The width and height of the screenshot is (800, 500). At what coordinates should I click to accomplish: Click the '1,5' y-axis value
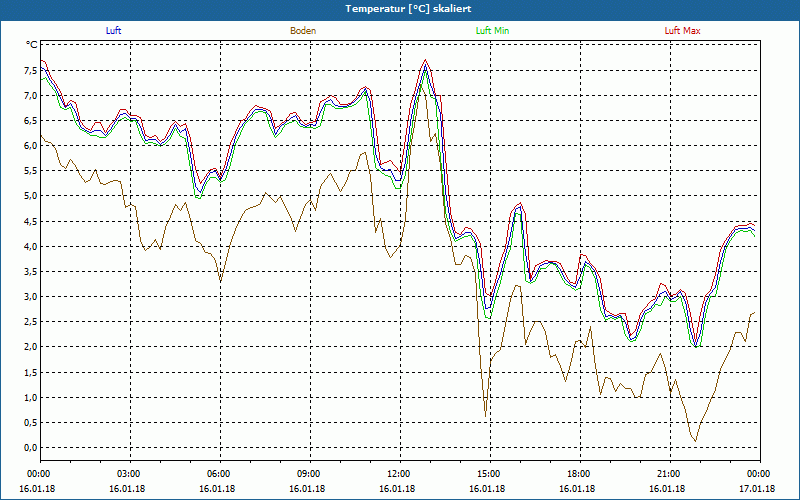point(31,372)
